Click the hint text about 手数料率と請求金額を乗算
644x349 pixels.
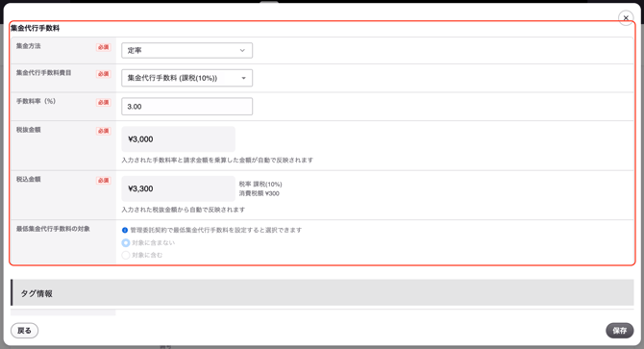217,161
